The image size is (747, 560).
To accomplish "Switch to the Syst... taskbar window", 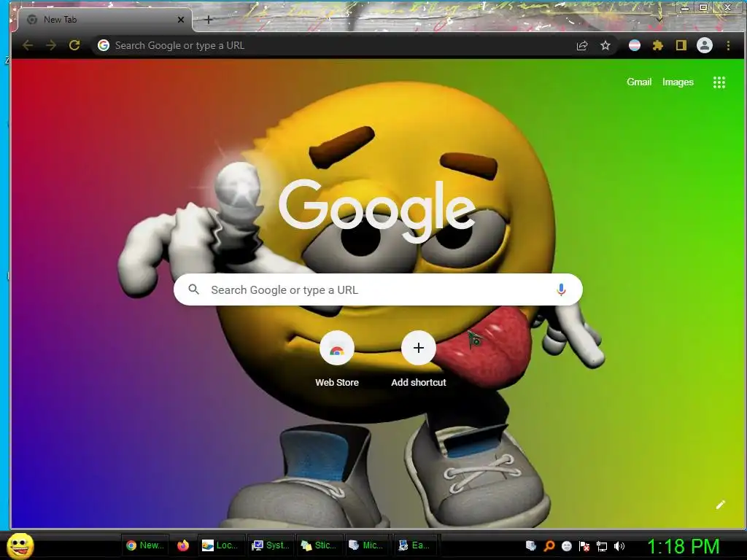I will click(271, 545).
